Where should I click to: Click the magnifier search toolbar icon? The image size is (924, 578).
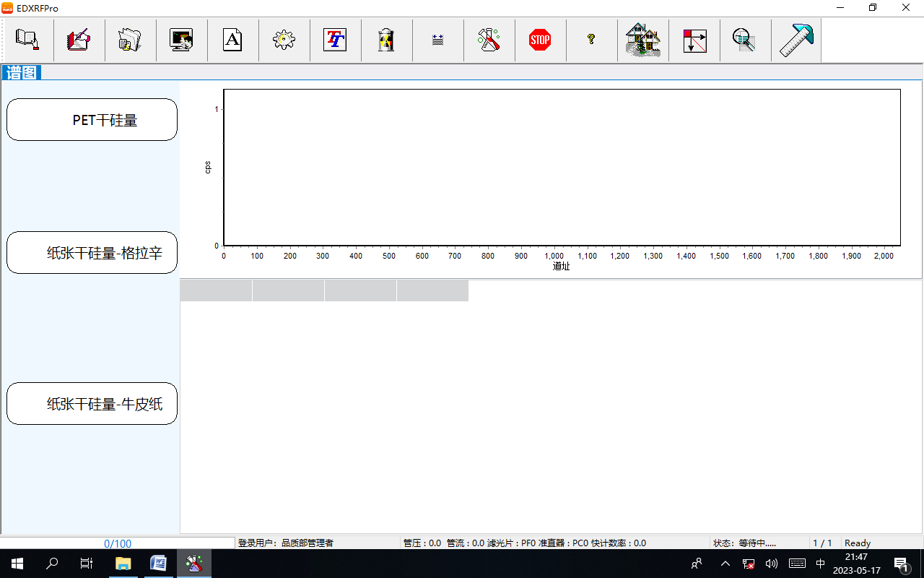click(x=744, y=40)
